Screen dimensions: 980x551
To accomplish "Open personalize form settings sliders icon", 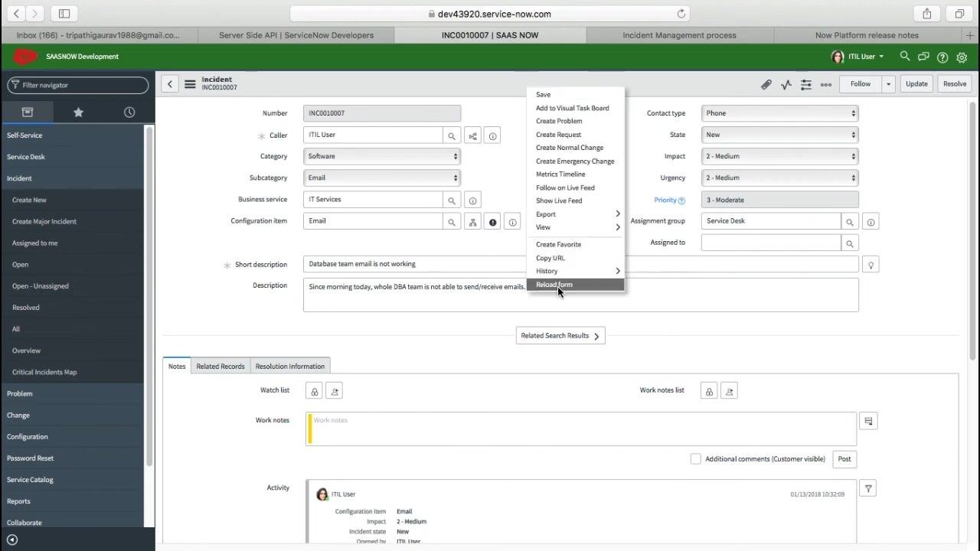I will pyautogui.click(x=805, y=84).
